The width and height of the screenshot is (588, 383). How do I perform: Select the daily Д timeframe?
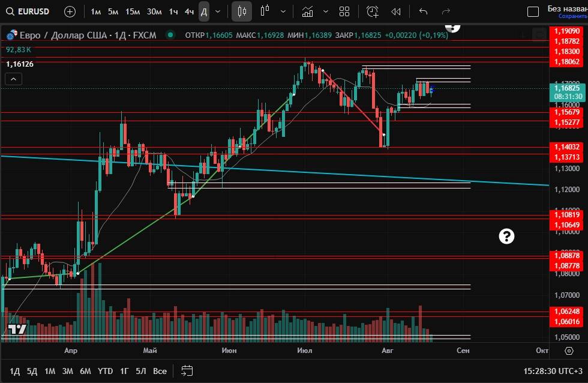pyautogui.click(x=204, y=11)
